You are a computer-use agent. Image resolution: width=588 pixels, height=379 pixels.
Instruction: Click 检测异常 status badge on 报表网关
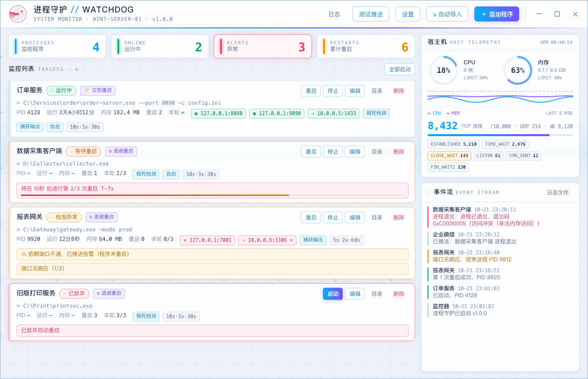pyautogui.click(x=63, y=217)
